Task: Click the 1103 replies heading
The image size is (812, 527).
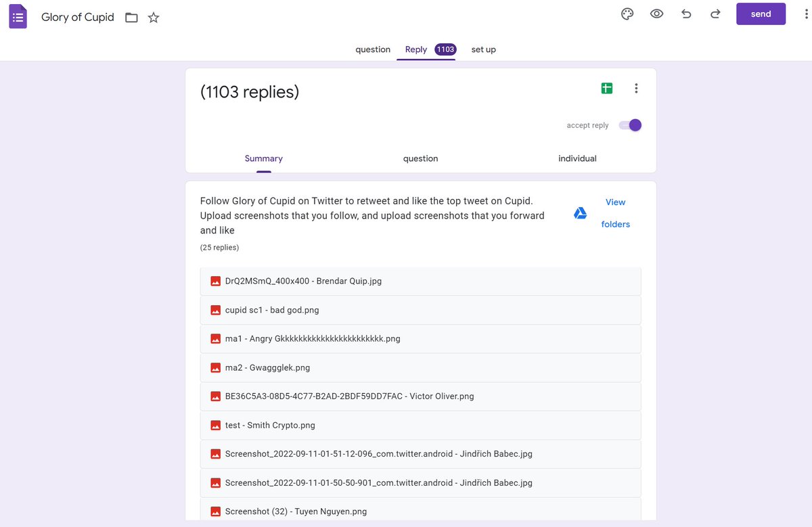Action: tap(250, 91)
